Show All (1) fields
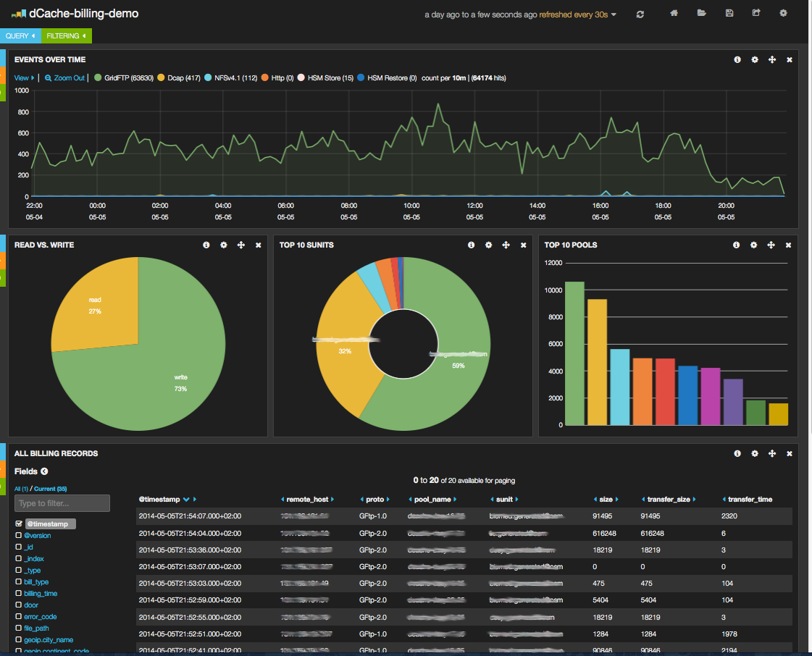 coord(21,489)
